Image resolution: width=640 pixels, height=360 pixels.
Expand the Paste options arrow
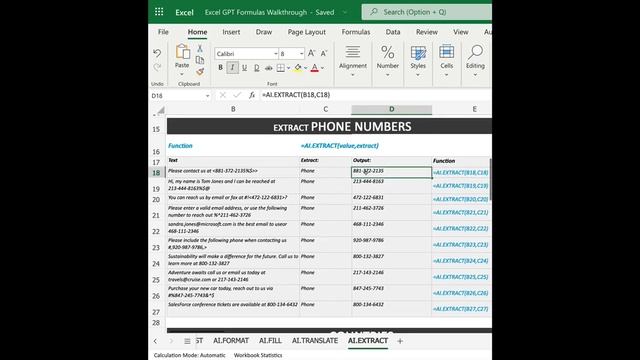coord(182,74)
